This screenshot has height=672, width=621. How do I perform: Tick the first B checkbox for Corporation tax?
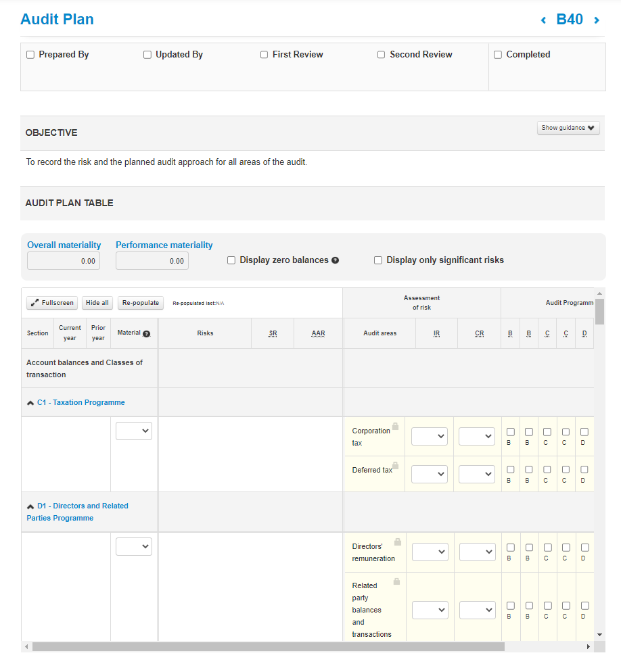(510, 431)
